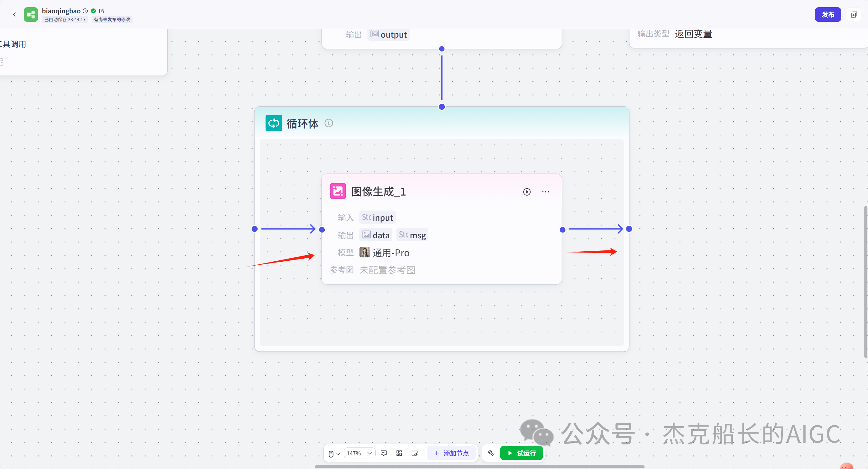868x469 pixels.
Task: Click the wrench settings icon near 试运行
Action: point(491,453)
